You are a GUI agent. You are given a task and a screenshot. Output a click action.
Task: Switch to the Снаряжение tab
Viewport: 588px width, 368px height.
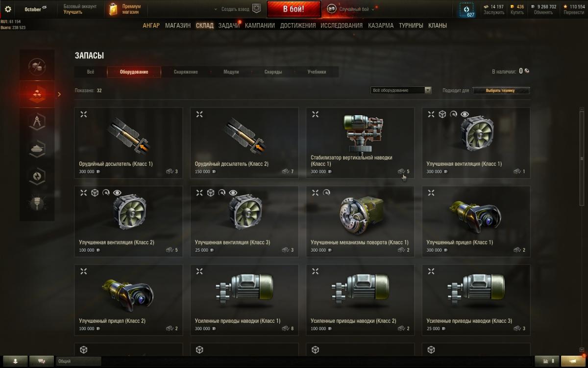click(x=186, y=72)
